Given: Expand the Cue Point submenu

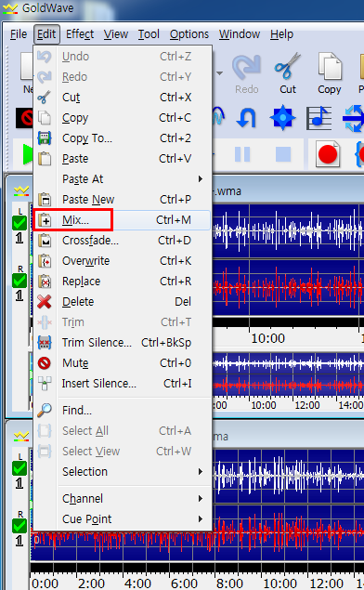Looking at the screenshot, I should coord(123,518).
